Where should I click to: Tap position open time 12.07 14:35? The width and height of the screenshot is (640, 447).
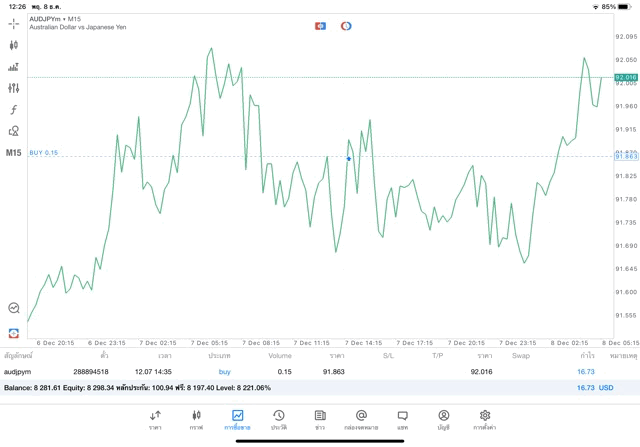[x=153, y=372]
